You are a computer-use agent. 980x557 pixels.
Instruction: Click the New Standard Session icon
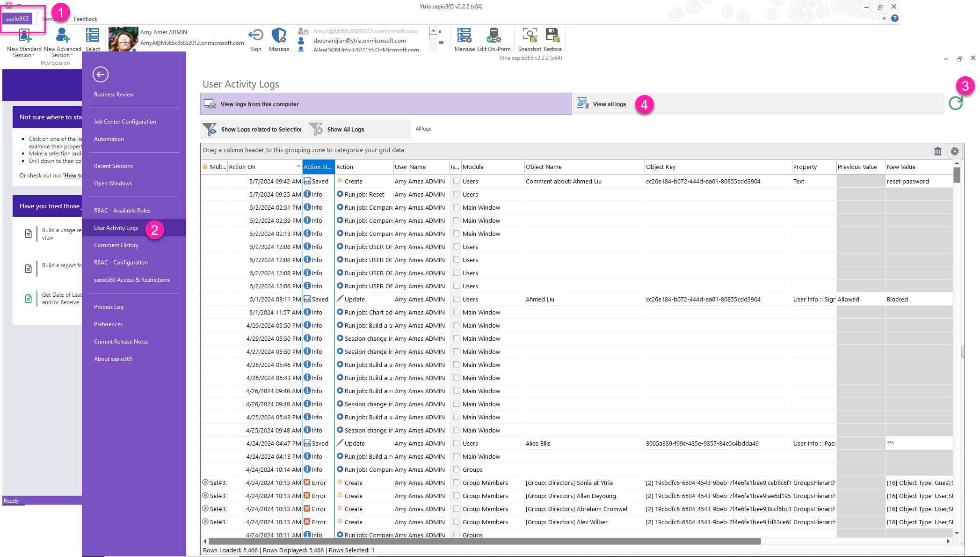point(24,36)
